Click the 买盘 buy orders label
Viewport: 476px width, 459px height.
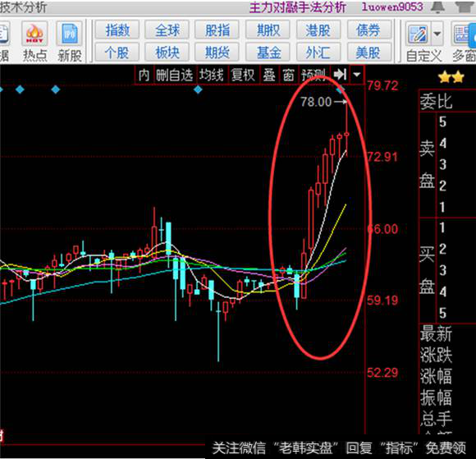[427, 270]
